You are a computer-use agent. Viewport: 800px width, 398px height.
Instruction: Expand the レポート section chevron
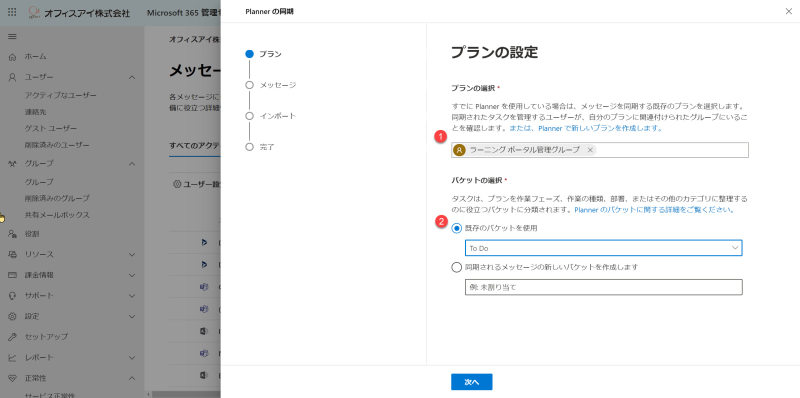pyautogui.click(x=132, y=358)
